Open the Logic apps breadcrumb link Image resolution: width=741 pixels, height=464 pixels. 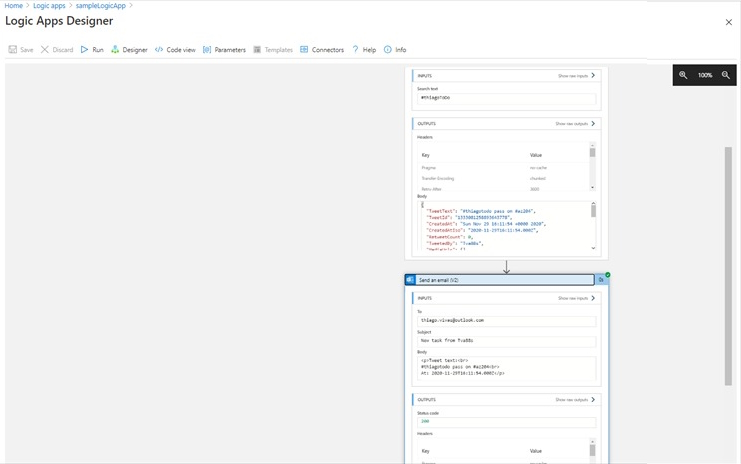(49, 6)
